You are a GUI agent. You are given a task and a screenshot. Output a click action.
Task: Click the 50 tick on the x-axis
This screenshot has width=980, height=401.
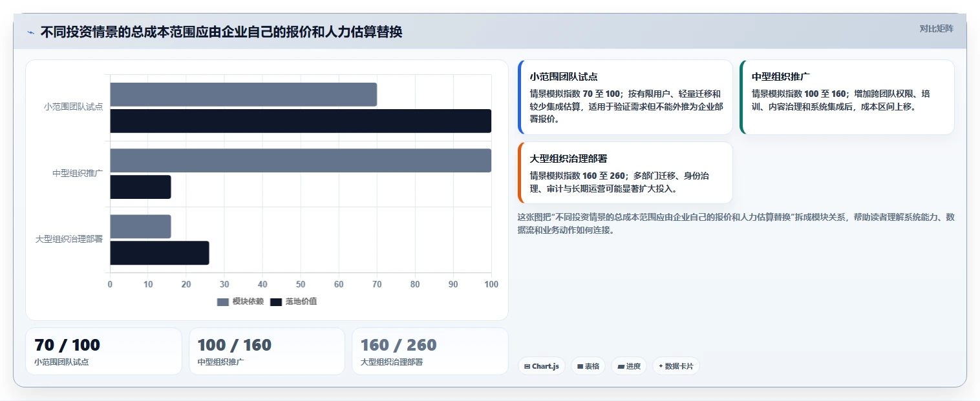[x=301, y=284]
